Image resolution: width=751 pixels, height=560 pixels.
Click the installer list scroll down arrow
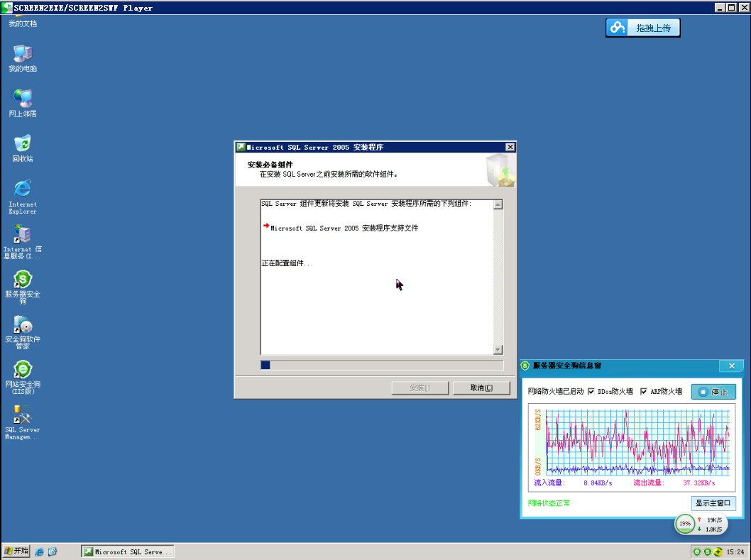(498, 350)
